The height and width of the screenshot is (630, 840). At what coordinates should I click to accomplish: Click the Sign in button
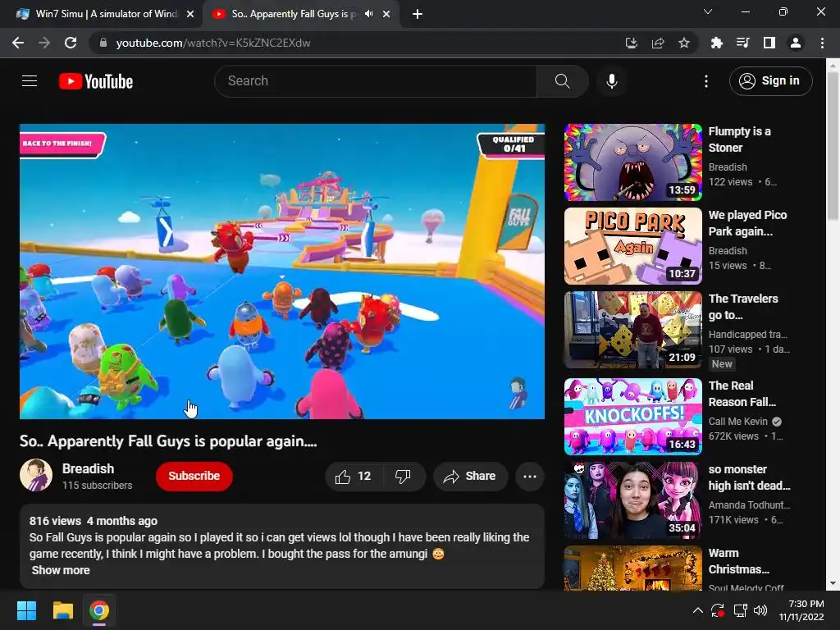[x=770, y=81]
